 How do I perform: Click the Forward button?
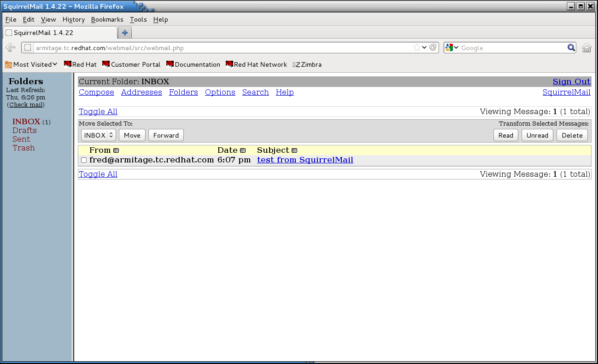[x=166, y=135]
